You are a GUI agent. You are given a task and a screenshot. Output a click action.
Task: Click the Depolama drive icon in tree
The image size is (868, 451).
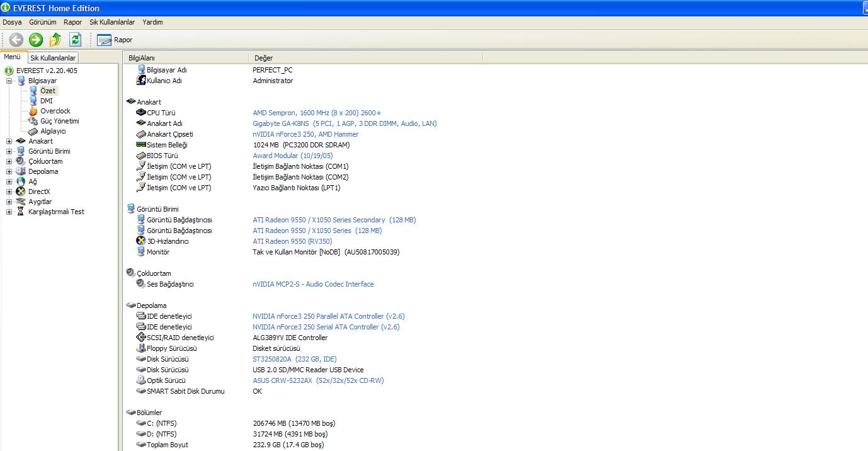[x=21, y=171]
